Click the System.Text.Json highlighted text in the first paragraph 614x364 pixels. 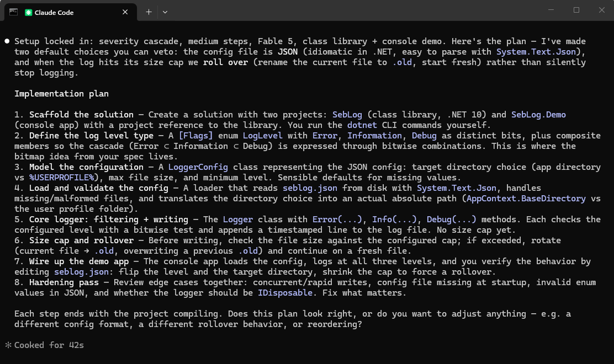pos(536,52)
